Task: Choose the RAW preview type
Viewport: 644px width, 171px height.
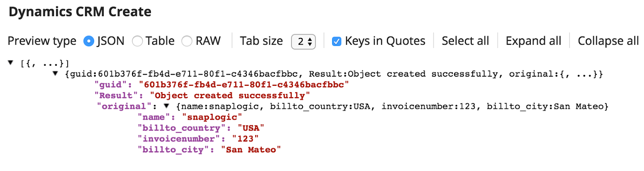Action: (x=187, y=41)
